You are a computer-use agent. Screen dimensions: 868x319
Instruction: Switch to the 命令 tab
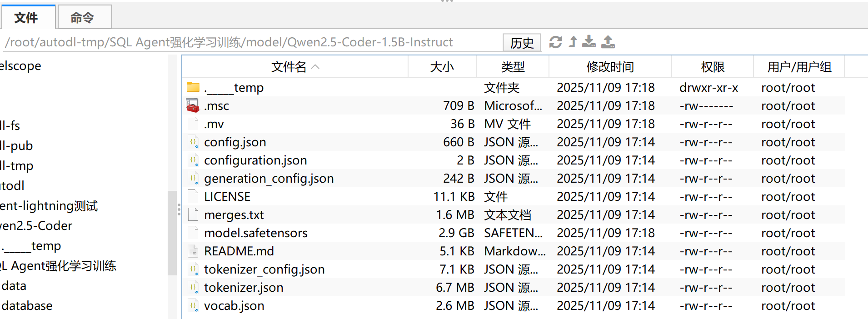[85, 17]
